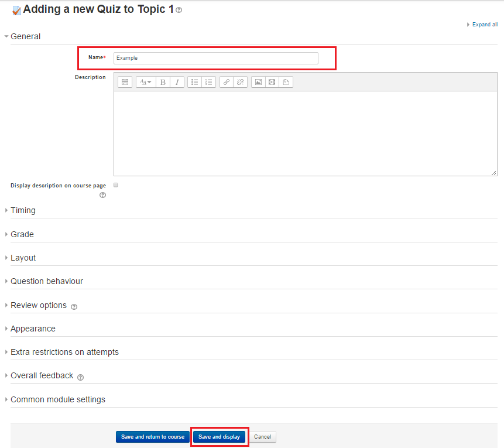The image size is (504, 448).
Task: Apply bold formatting in Description editor
Action: click(163, 82)
